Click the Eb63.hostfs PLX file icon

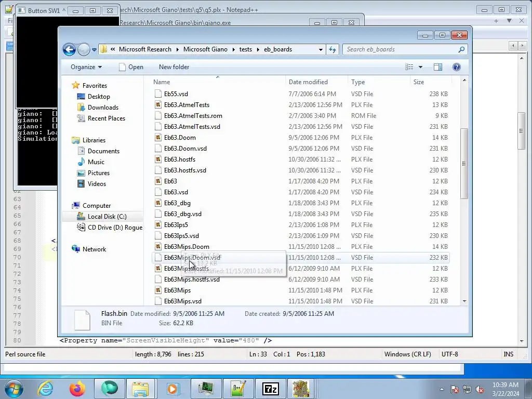pos(158,159)
